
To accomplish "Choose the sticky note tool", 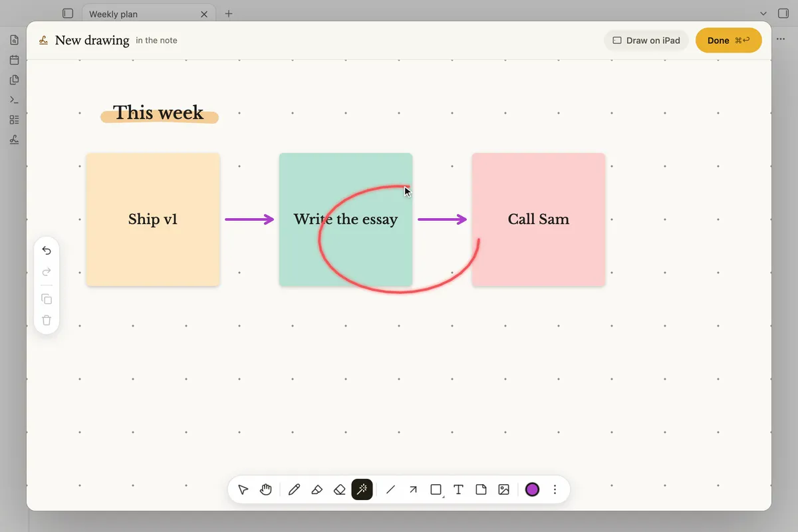I will click(x=481, y=490).
